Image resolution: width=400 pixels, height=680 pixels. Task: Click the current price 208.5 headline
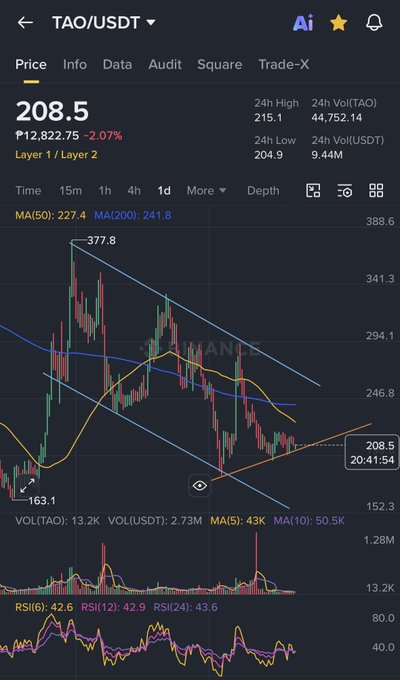point(52,111)
